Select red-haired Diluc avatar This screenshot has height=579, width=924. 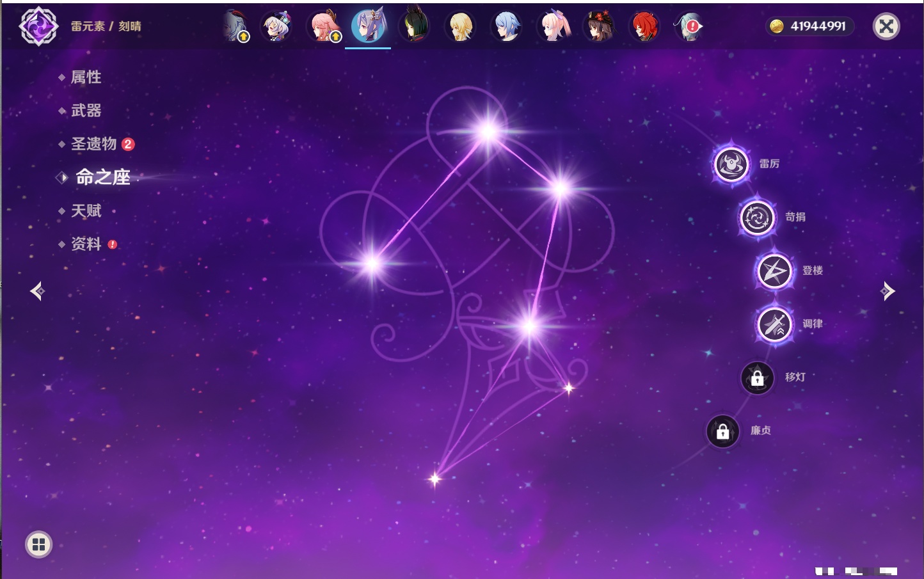click(x=644, y=27)
